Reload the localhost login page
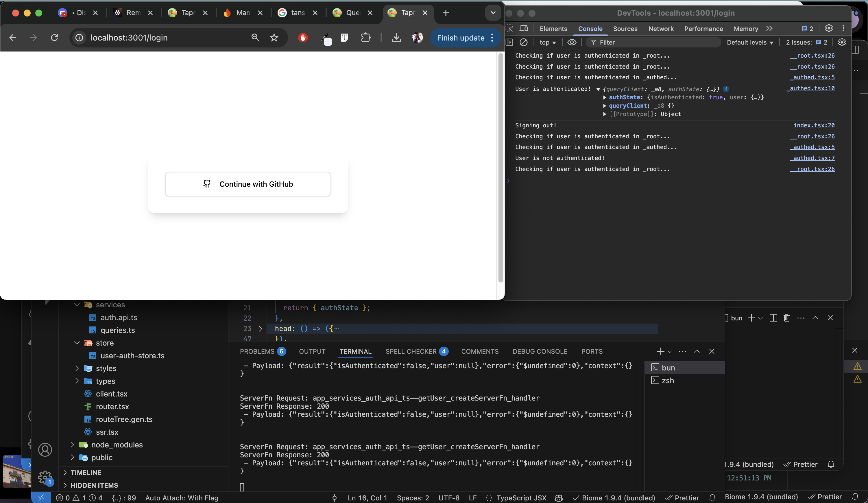 (54, 38)
